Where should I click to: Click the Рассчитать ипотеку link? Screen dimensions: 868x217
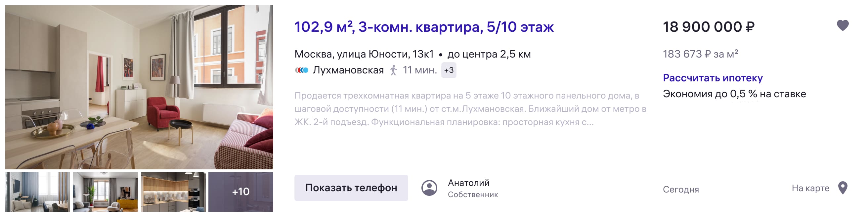tap(713, 78)
